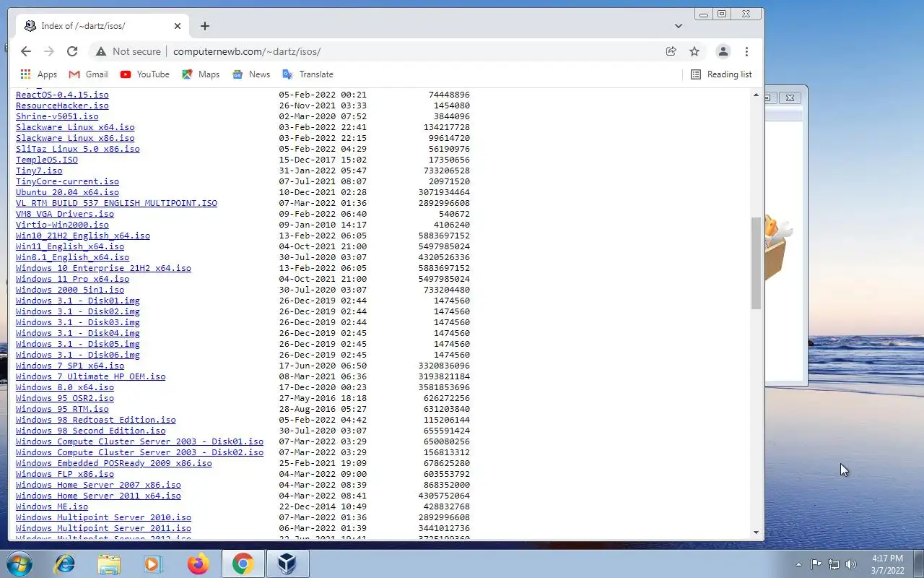Select the Index of /~dartz/isos/ tab

(104, 26)
